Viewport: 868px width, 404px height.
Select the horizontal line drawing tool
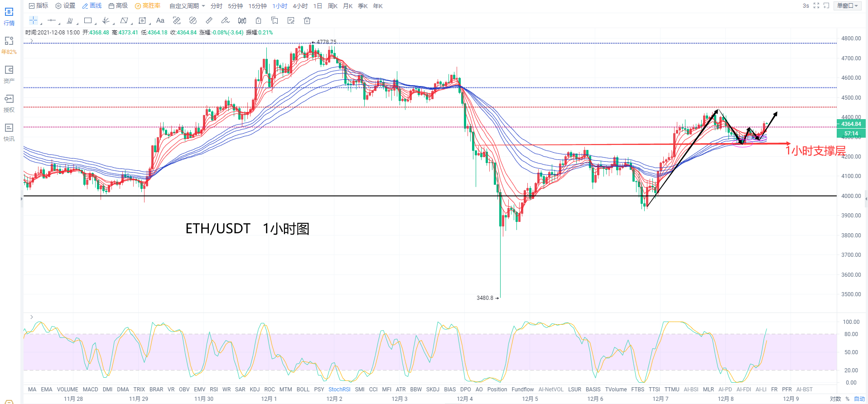pos(51,20)
